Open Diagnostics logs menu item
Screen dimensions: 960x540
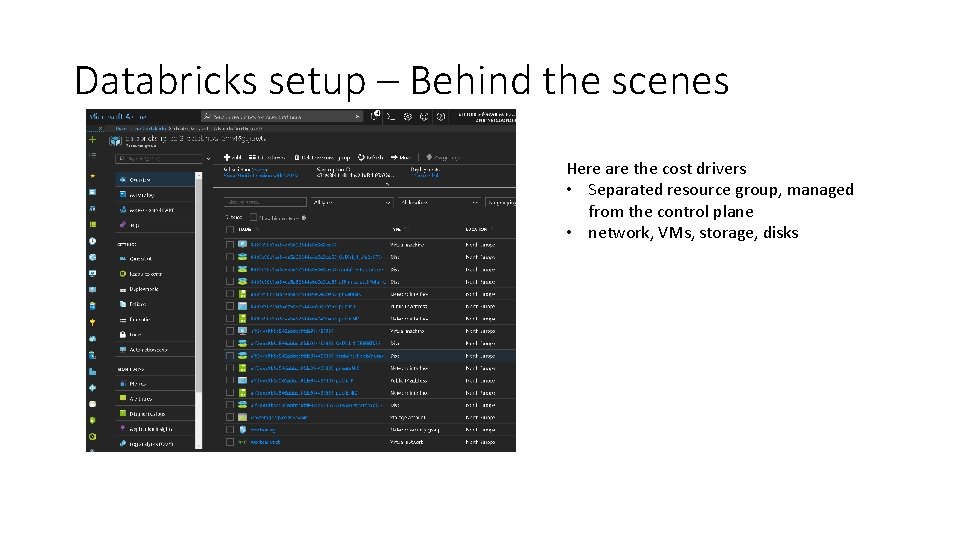(x=155, y=414)
